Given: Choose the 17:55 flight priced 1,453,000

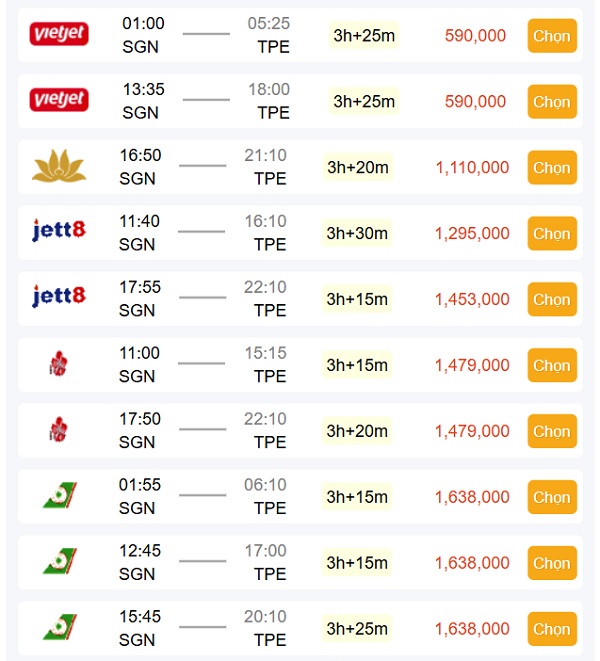Looking at the screenshot, I should click(x=551, y=300).
